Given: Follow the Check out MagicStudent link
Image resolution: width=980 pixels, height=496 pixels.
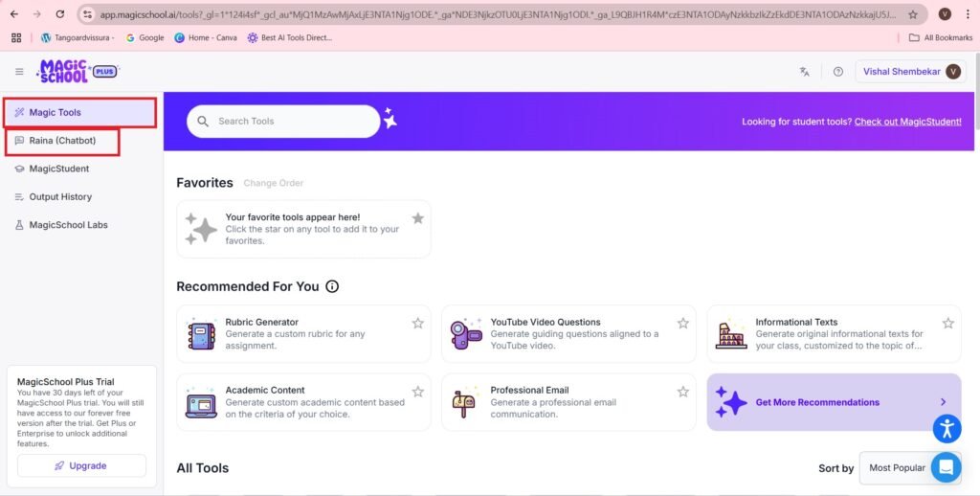Looking at the screenshot, I should click(x=907, y=122).
